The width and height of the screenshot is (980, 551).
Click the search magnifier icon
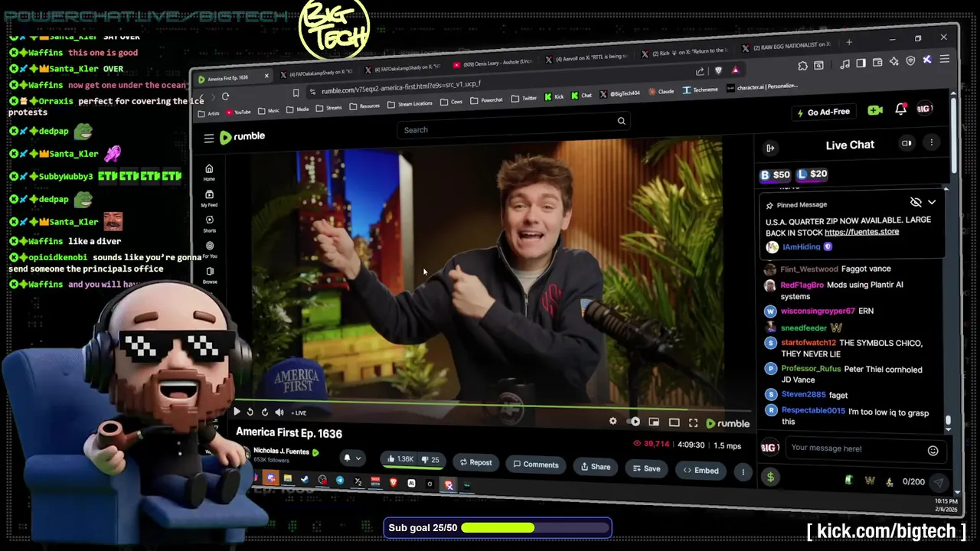tap(621, 121)
